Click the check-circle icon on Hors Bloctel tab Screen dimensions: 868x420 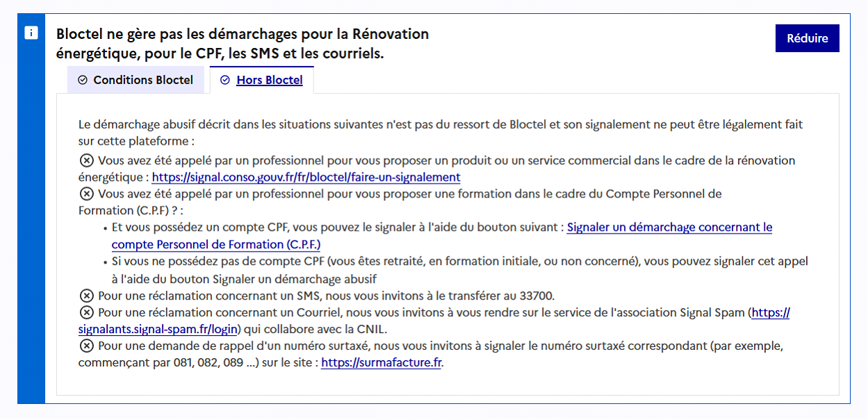(224, 80)
